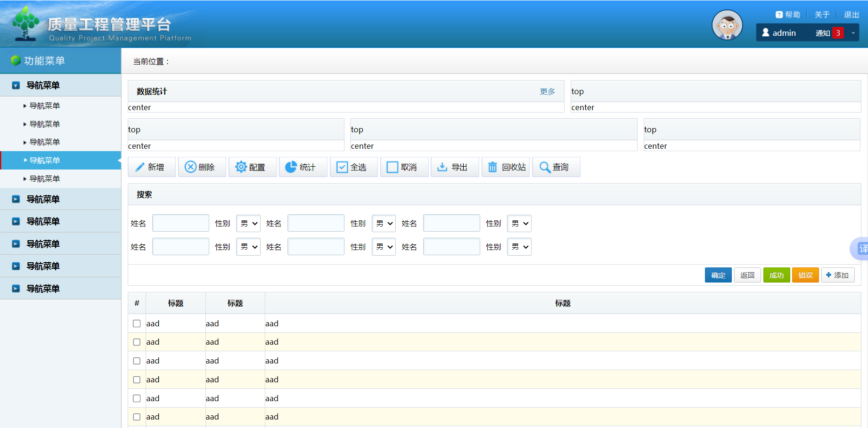Click the first 姓名 input field

pos(180,223)
